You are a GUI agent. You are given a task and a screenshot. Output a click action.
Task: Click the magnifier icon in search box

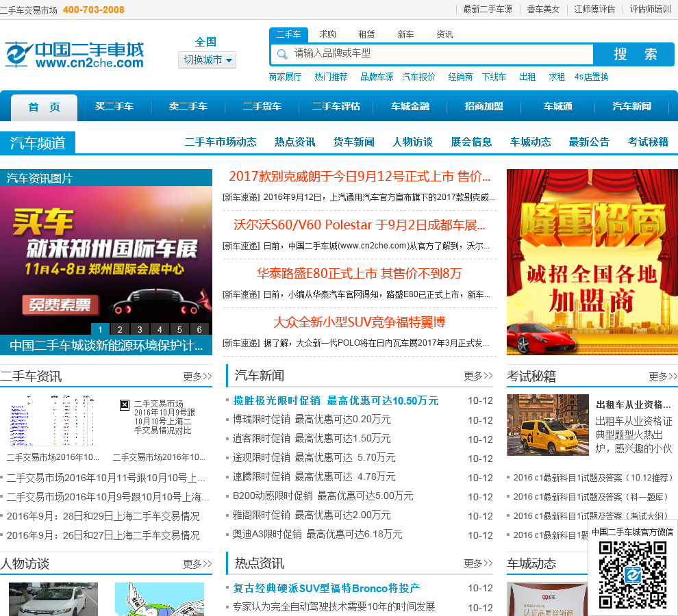(282, 54)
